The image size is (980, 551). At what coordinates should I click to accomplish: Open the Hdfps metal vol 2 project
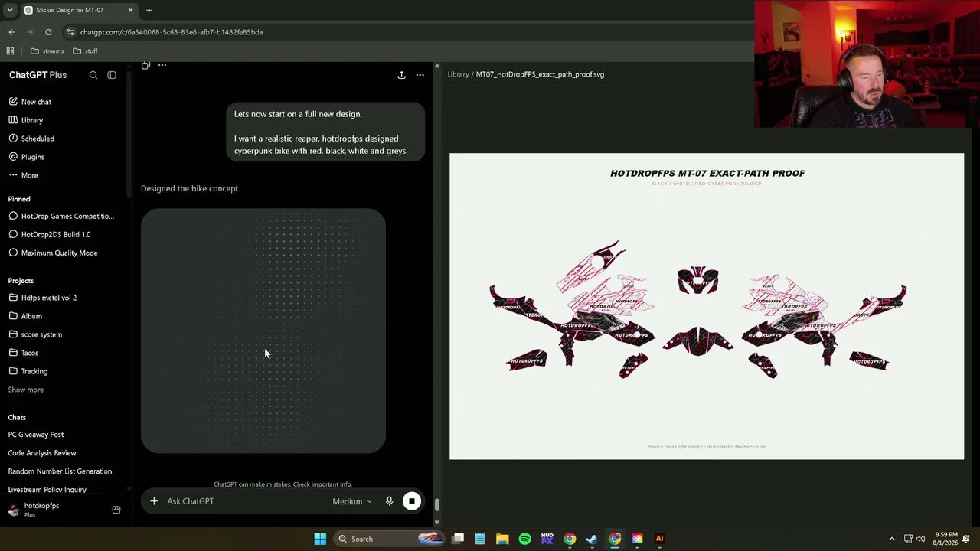[43, 298]
